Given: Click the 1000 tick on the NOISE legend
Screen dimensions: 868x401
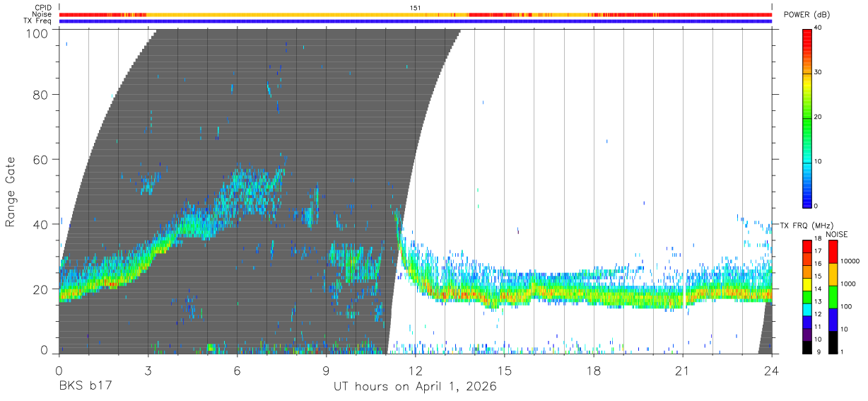Looking at the screenshot, I should click(x=847, y=284).
